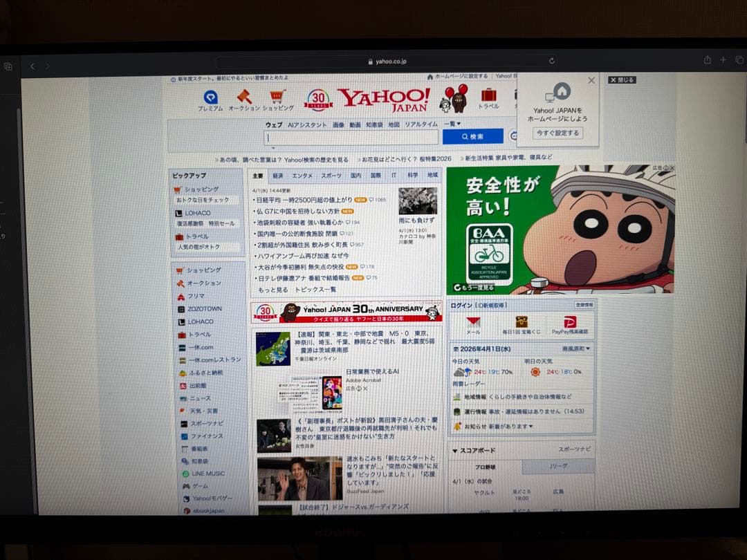Switch to the AIアシスタント search tab

tap(307, 124)
